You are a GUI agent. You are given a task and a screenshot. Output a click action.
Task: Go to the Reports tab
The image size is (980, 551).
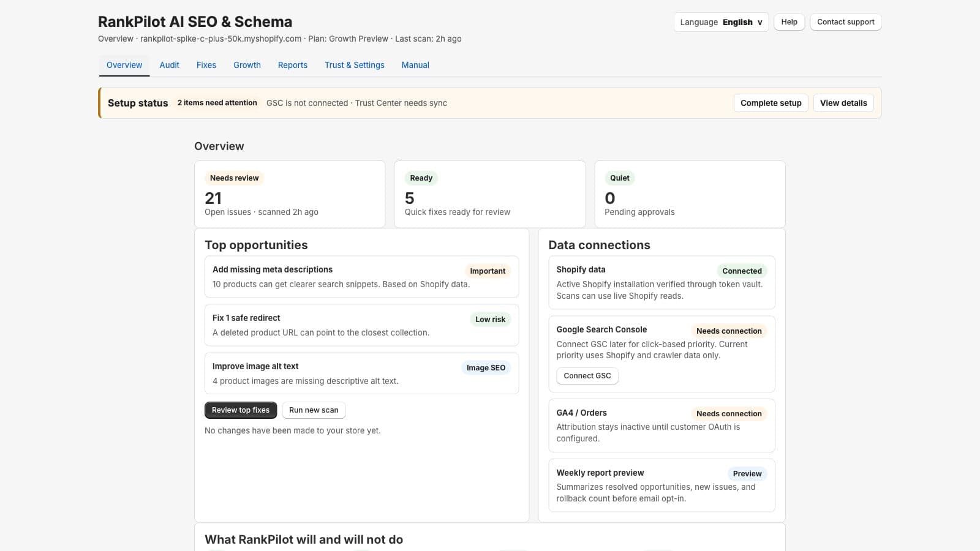point(293,65)
